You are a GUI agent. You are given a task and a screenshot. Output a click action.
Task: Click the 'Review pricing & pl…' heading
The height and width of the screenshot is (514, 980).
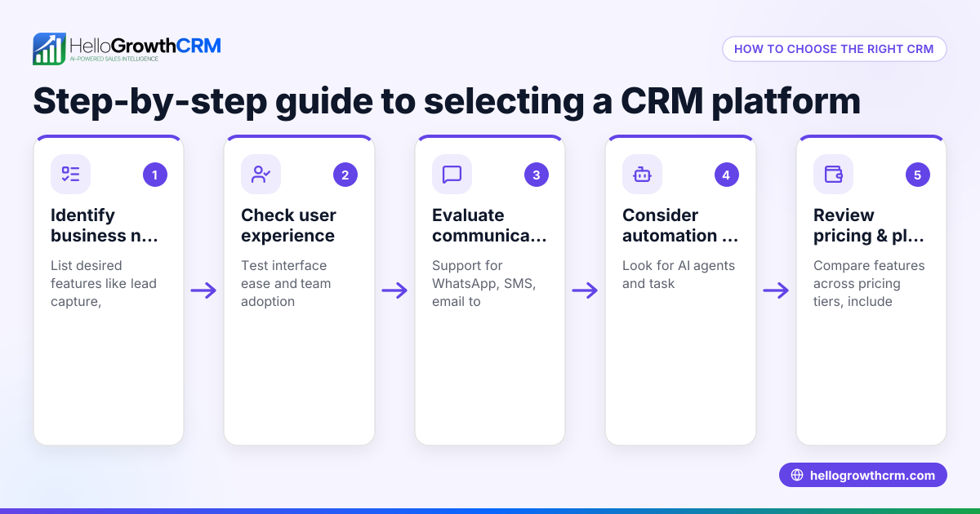pyautogui.click(x=871, y=225)
